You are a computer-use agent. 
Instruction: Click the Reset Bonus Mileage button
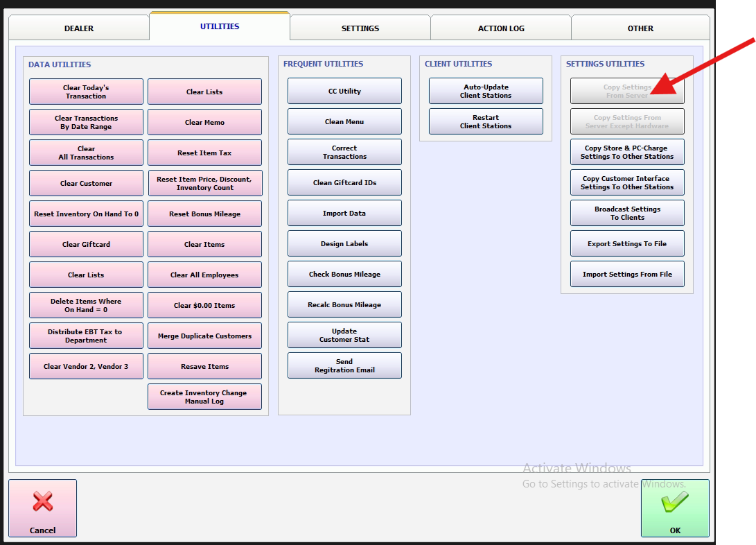tap(205, 214)
